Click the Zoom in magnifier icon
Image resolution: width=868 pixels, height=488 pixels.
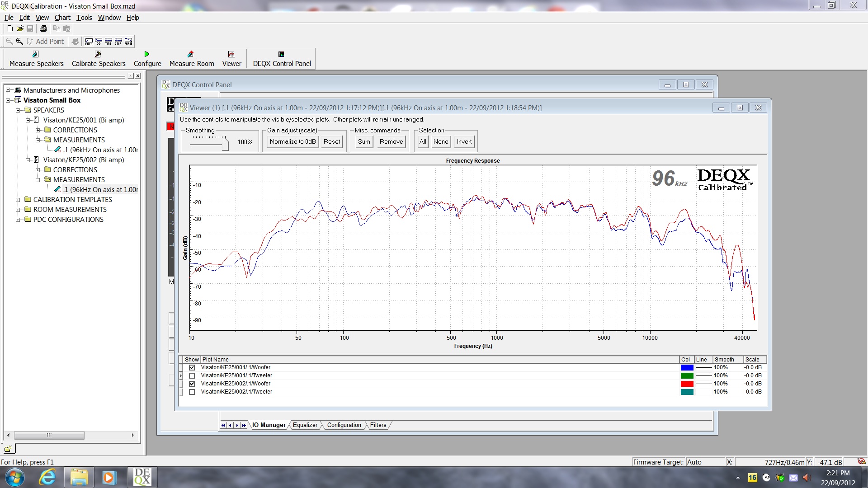coord(19,41)
